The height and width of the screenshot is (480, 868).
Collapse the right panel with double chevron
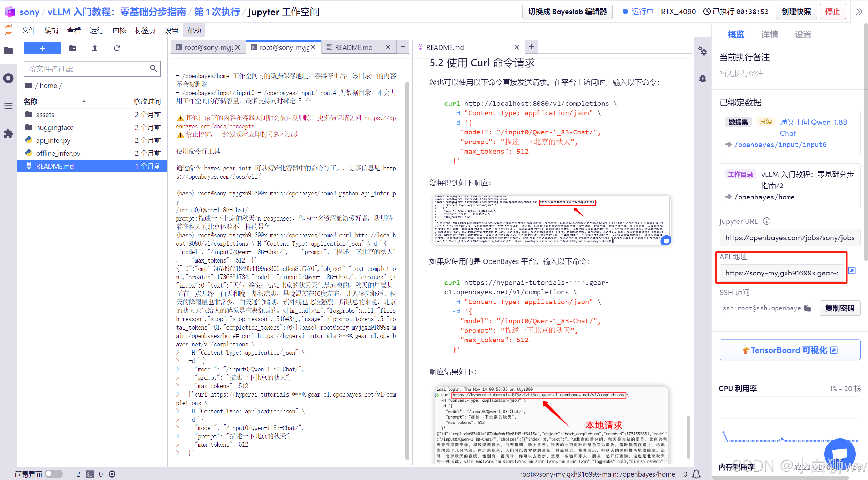[x=859, y=12]
